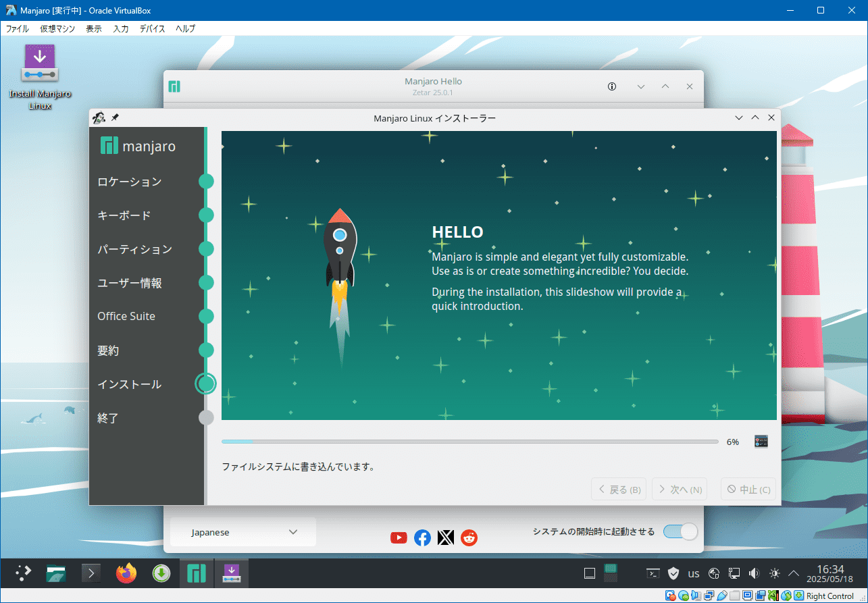Open the green installer download icon in taskbar
This screenshot has height=603, width=868.
pyautogui.click(x=161, y=573)
